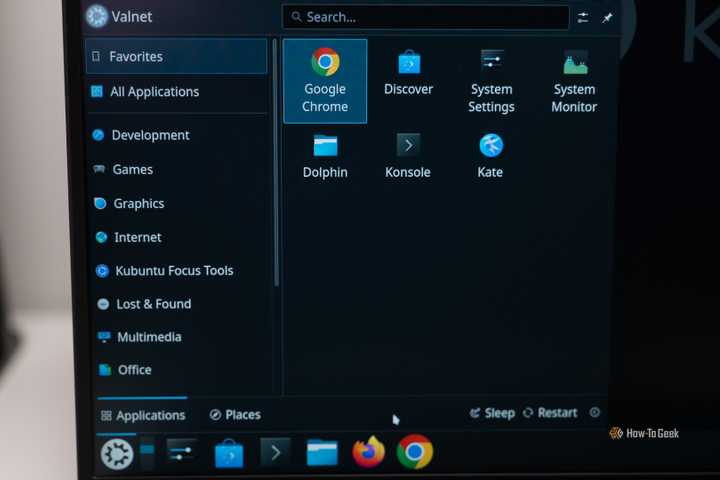720x480 pixels.
Task: Open launcher configuration sliders icon
Action: pos(583,17)
